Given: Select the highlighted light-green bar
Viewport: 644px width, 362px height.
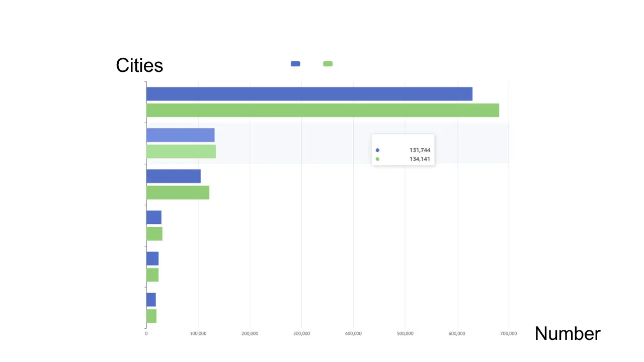Looking at the screenshot, I should [x=181, y=151].
